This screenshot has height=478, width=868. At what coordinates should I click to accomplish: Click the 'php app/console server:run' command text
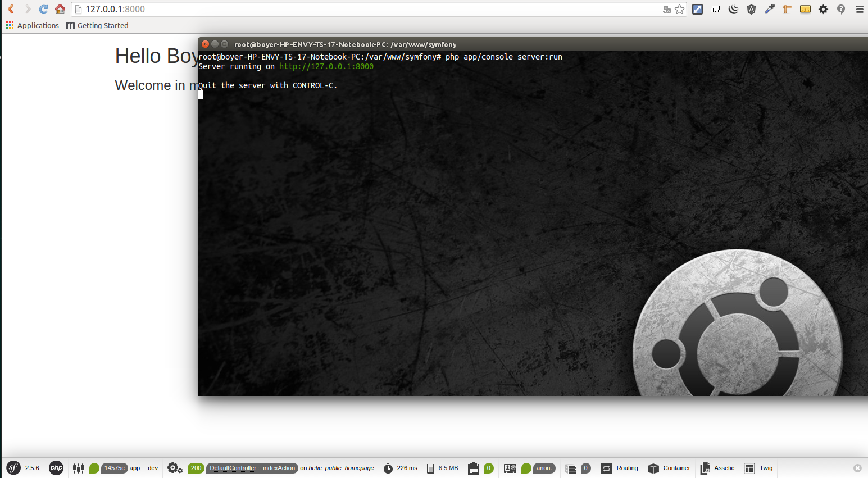504,57
